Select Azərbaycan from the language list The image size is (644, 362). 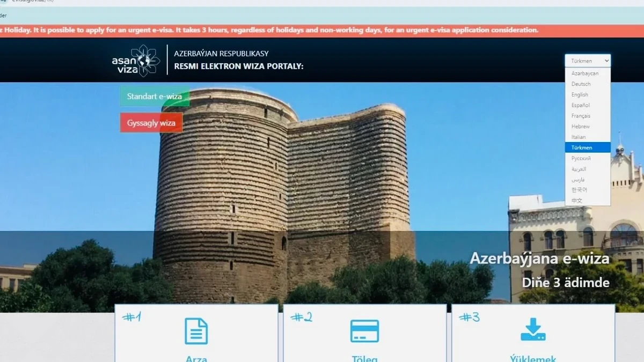coord(585,73)
